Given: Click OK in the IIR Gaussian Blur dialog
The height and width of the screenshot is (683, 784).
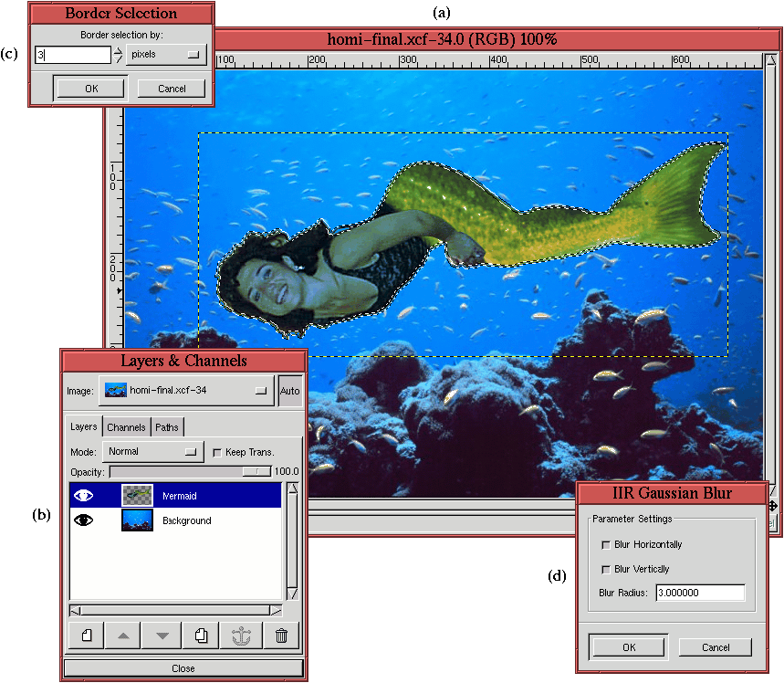Looking at the screenshot, I should 628,646.
